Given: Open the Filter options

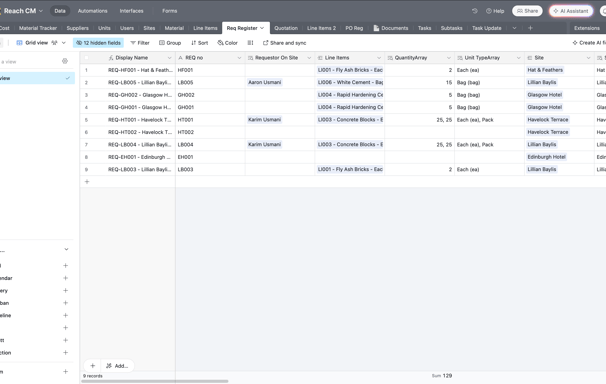Looking at the screenshot, I should coord(140,43).
